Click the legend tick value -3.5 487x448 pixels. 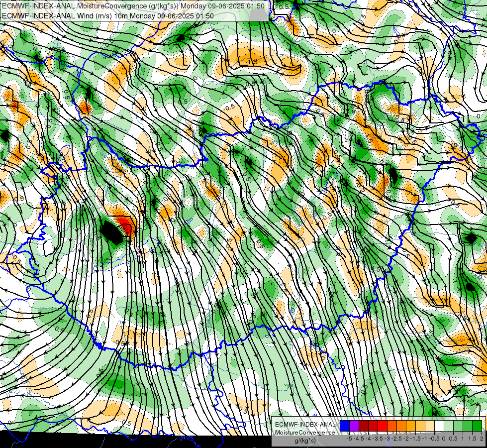click(x=378, y=439)
